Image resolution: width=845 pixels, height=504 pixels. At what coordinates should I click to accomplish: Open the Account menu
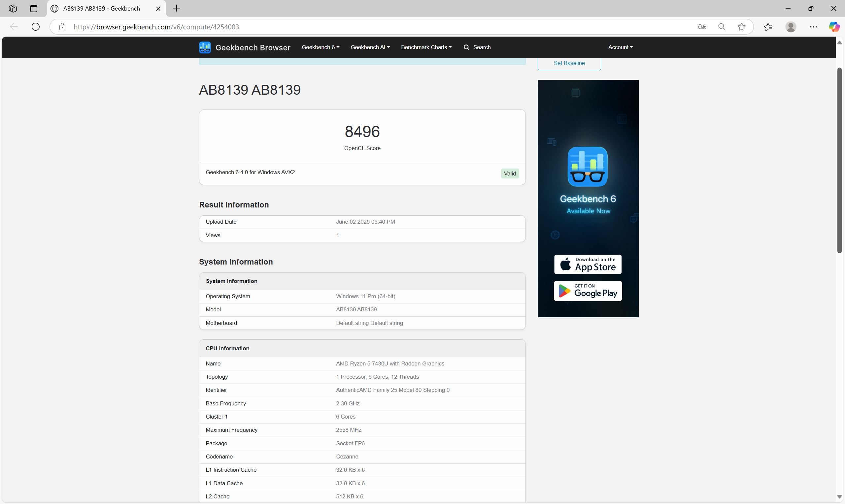pyautogui.click(x=620, y=47)
